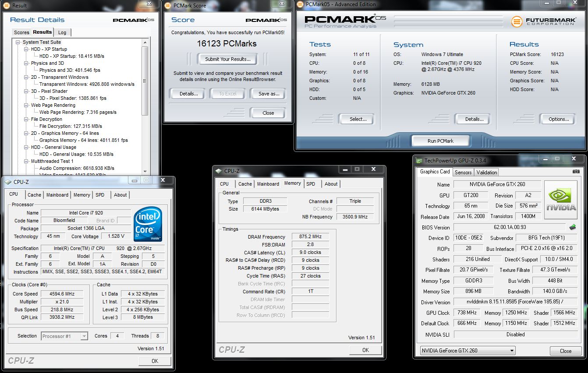The height and width of the screenshot is (373, 588).
Task: Click the Subvendor field showing BFG Tech (19F1)
Action: [547, 238]
